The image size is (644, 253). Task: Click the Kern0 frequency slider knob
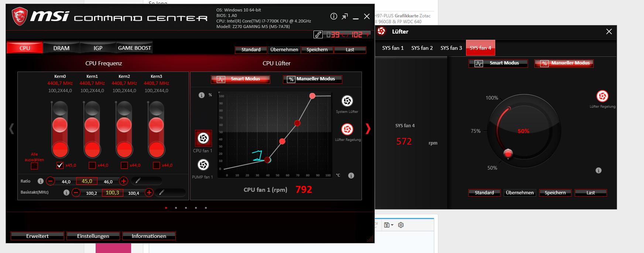(60, 125)
